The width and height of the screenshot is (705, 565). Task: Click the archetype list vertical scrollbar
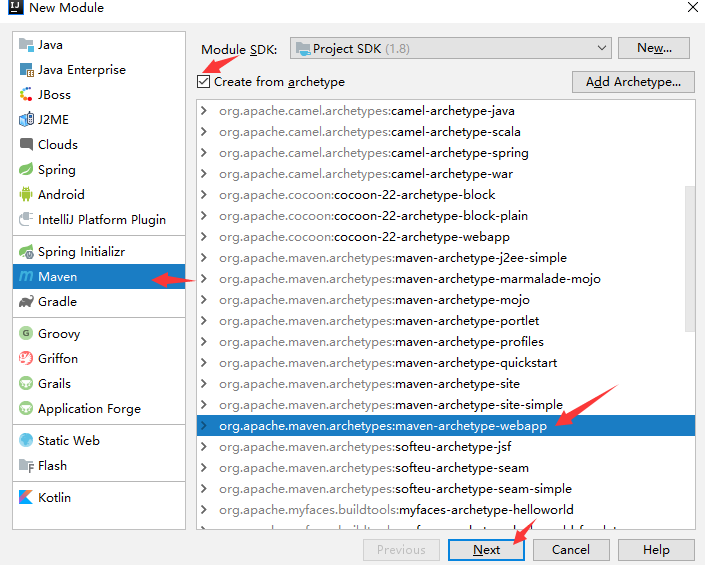690,259
